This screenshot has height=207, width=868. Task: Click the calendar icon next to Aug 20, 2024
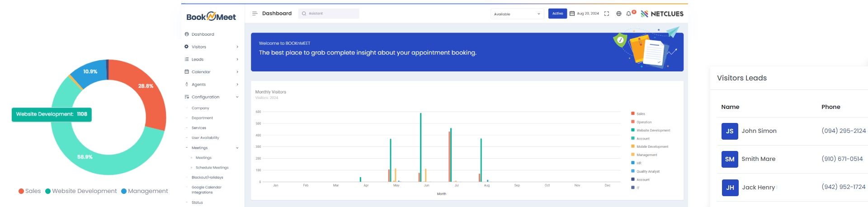572,14
